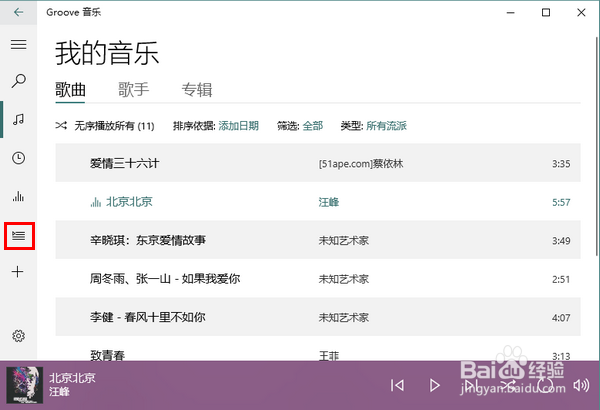Viewport: 600px width, 410px height.
Task: Click 未知艺术家 on the 春风十里不如你 row
Action: [344, 317]
